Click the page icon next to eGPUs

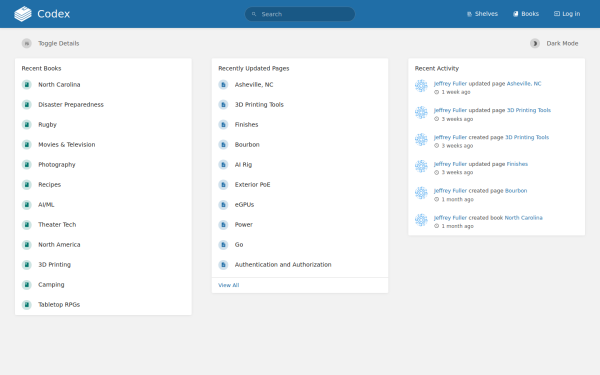[x=223, y=205]
